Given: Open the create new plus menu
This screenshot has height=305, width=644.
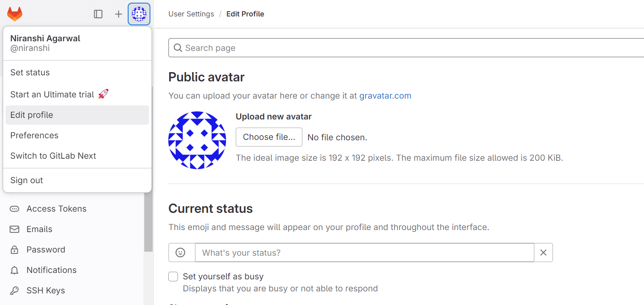Looking at the screenshot, I should tap(118, 14).
